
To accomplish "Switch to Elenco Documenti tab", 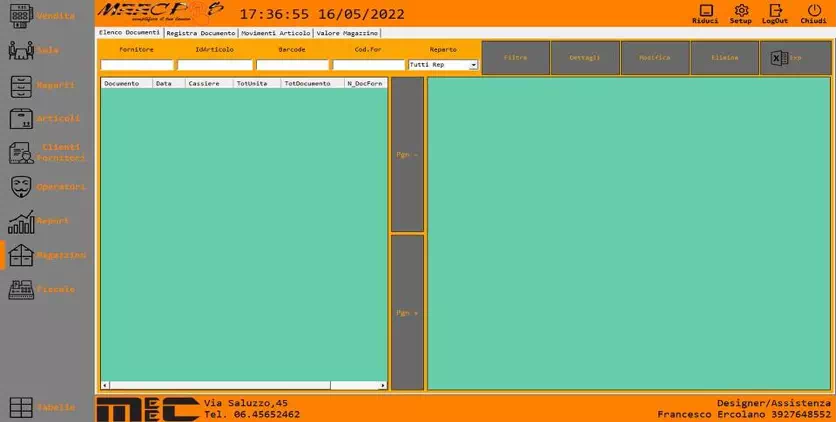I will 130,33.
